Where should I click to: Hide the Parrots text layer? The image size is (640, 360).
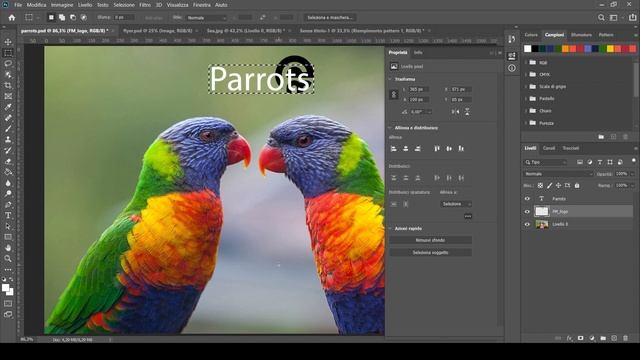pyautogui.click(x=527, y=199)
